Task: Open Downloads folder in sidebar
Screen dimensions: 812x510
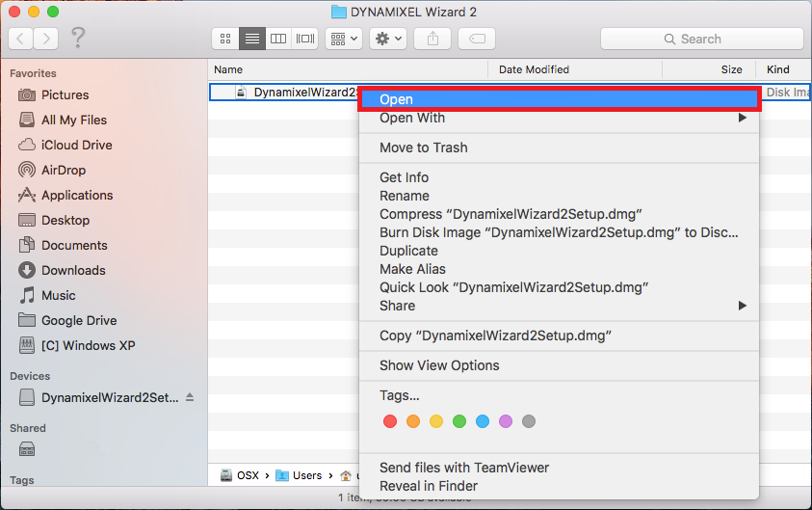Action: 73,270
